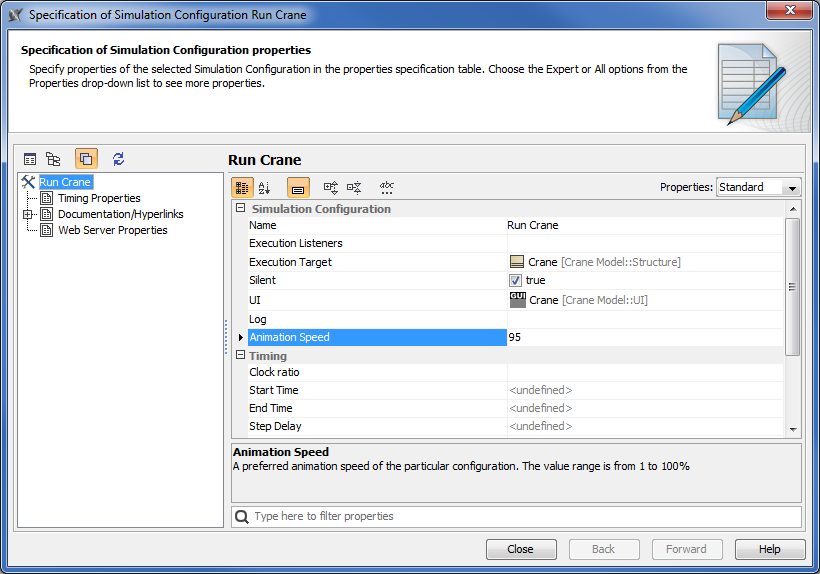The height and width of the screenshot is (574, 820).
Task: Click the Name value Run Crane
Action: [532, 225]
